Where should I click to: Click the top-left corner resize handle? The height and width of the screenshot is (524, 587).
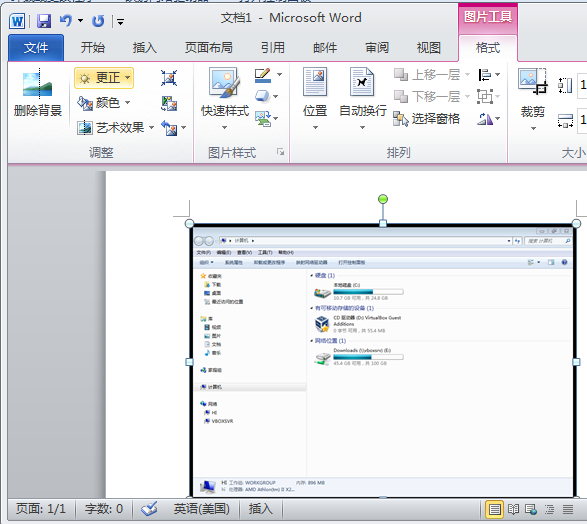click(189, 224)
